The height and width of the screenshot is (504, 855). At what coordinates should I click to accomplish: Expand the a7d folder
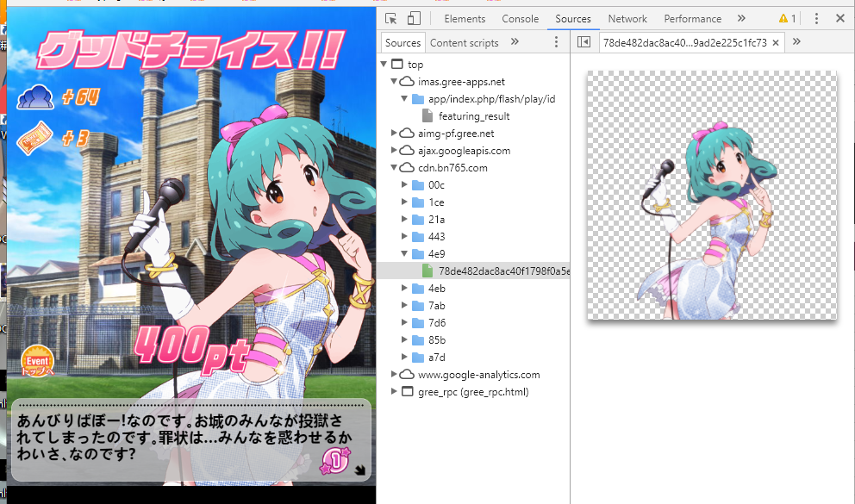(404, 357)
